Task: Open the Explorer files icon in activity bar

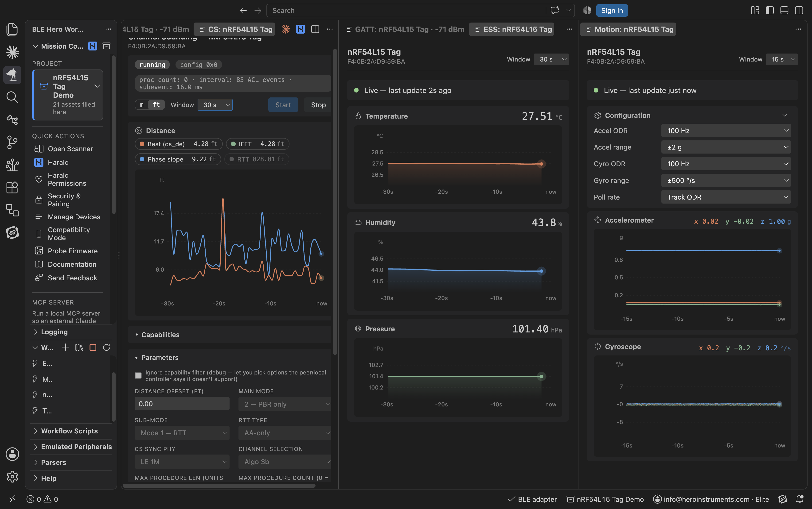Action: 12,30
